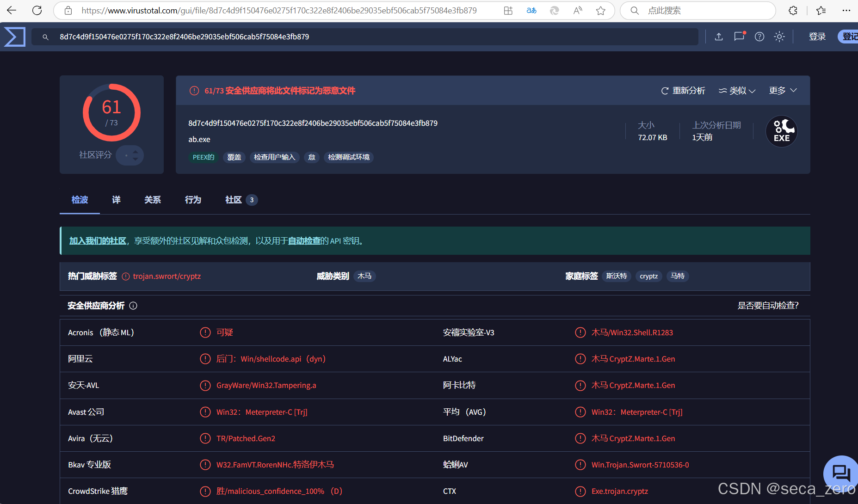The width and height of the screenshot is (858, 504).
Task: Vote up or down on community score
Action: point(130,155)
